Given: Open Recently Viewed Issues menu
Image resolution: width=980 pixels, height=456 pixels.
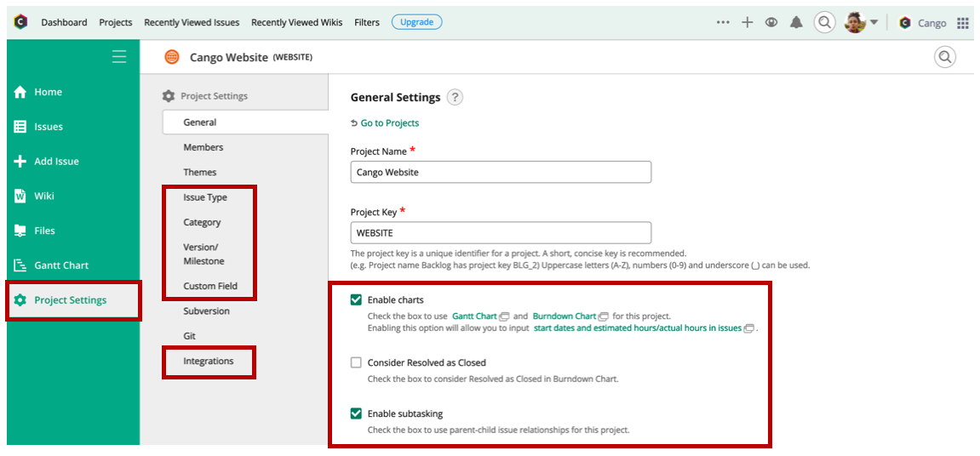Looking at the screenshot, I should tap(192, 22).
